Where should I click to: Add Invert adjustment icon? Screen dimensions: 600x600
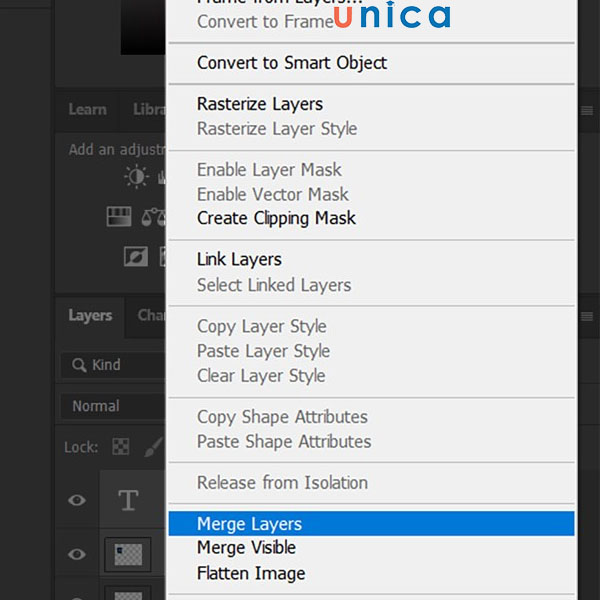pyautogui.click(x=136, y=256)
